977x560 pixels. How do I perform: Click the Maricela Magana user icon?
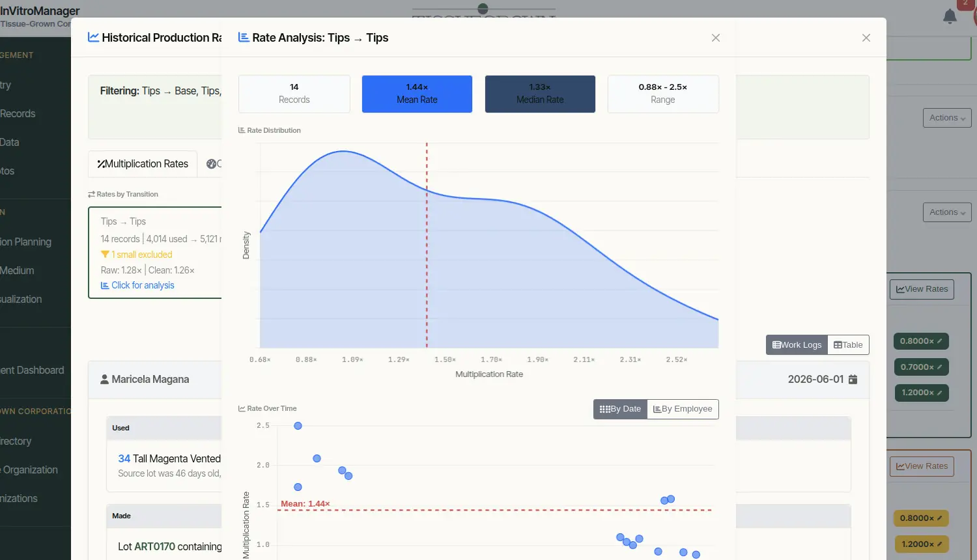tap(104, 379)
